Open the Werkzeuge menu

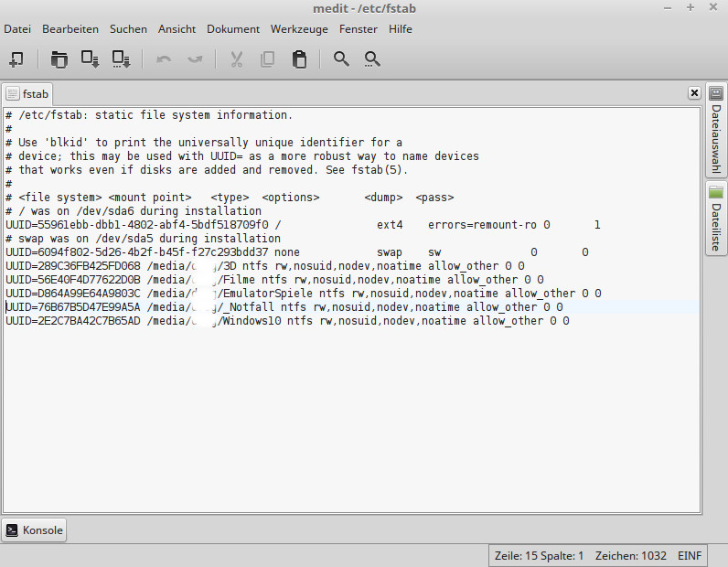coord(299,29)
